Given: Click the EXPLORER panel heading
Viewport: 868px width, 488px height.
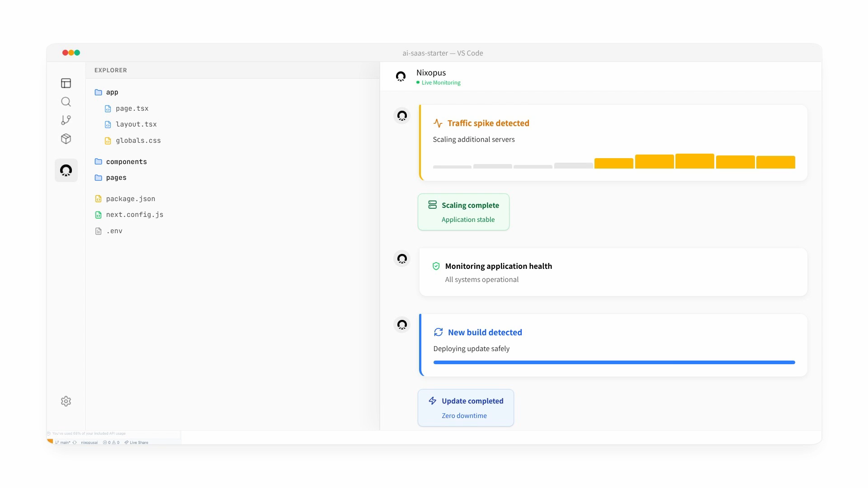Looking at the screenshot, I should (111, 70).
